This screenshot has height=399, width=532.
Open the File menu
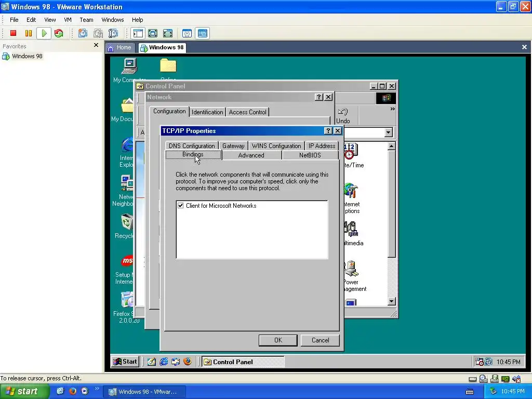(x=14, y=20)
